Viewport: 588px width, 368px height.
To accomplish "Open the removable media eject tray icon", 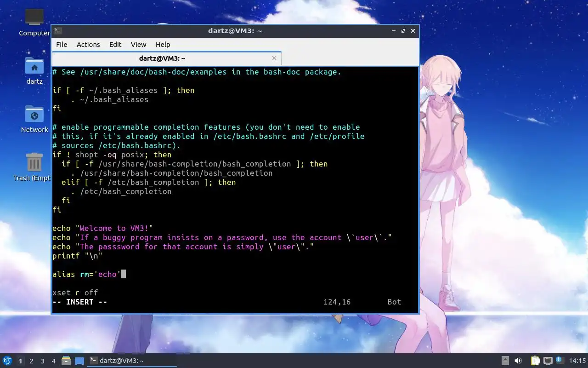I will [x=505, y=361].
